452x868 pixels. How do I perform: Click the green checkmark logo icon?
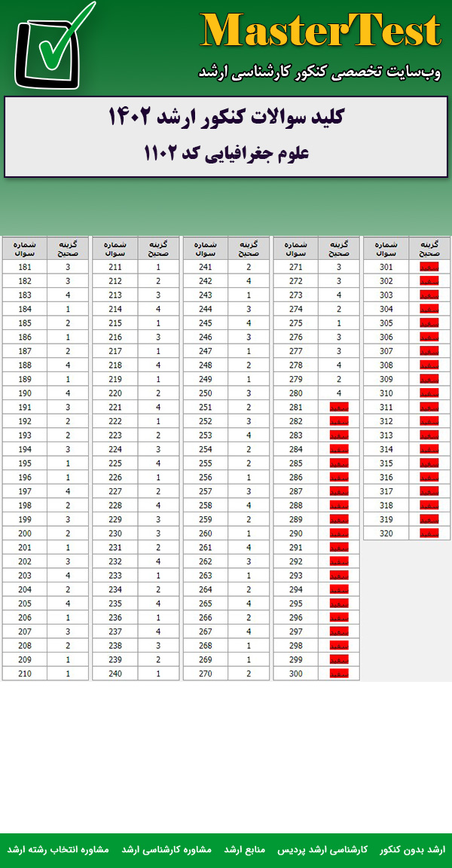[x=53, y=47]
